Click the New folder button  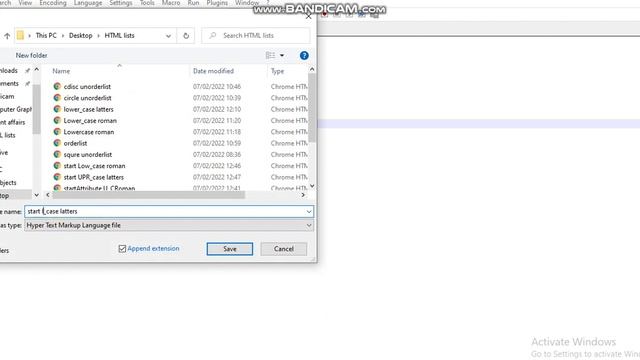coord(31,56)
